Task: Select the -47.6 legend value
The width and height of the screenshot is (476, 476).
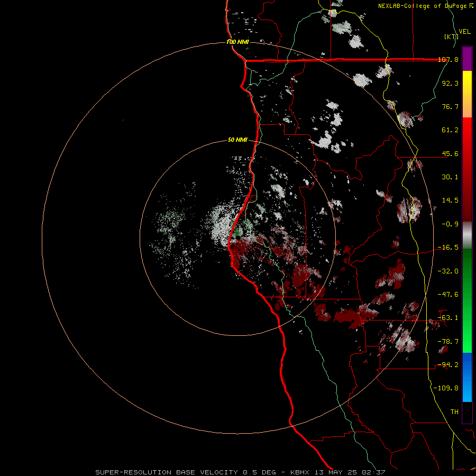Action: point(448,295)
